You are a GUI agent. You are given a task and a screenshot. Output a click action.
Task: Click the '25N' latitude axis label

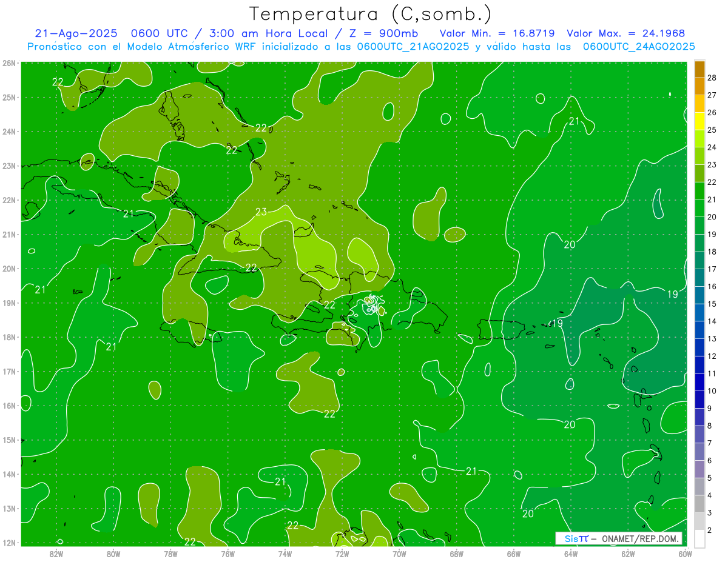point(9,97)
